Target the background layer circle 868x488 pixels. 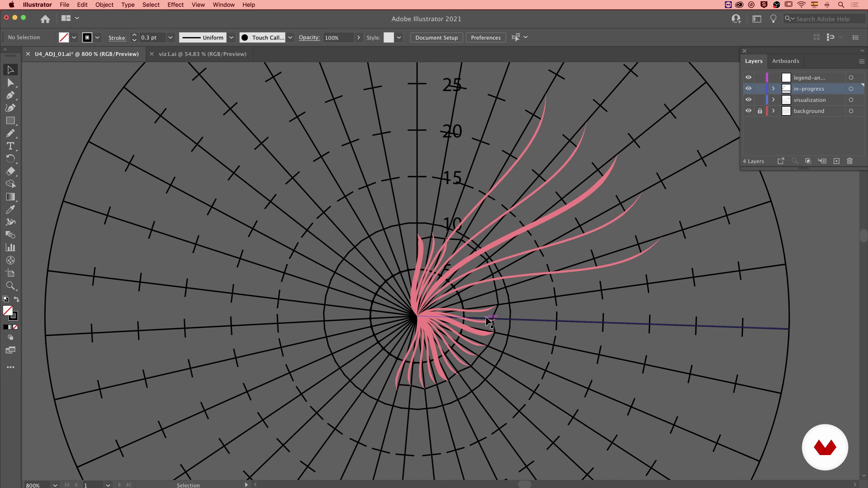[x=851, y=111]
